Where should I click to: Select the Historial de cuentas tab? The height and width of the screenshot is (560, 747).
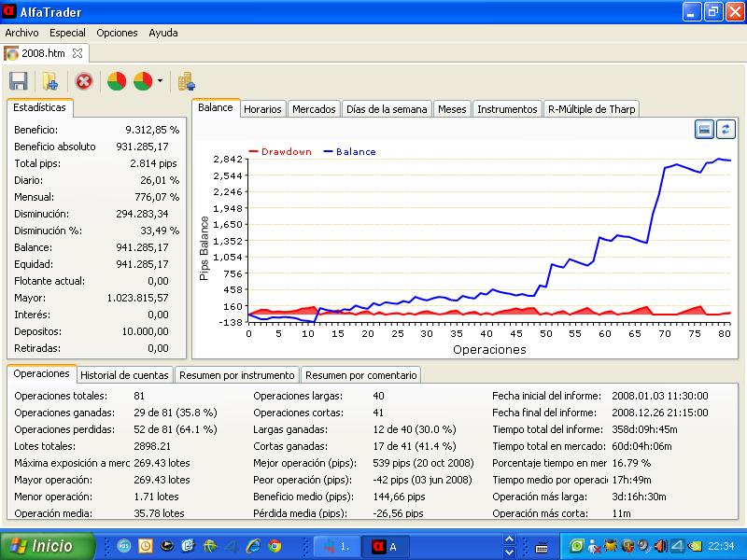124,375
